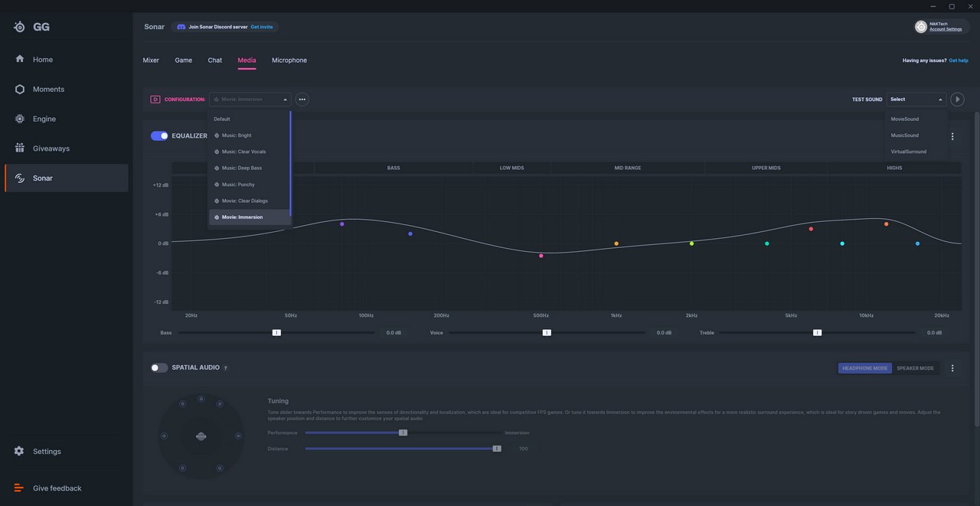The image size is (980, 506).
Task: Click the Discord logo icon
Action: click(181, 27)
